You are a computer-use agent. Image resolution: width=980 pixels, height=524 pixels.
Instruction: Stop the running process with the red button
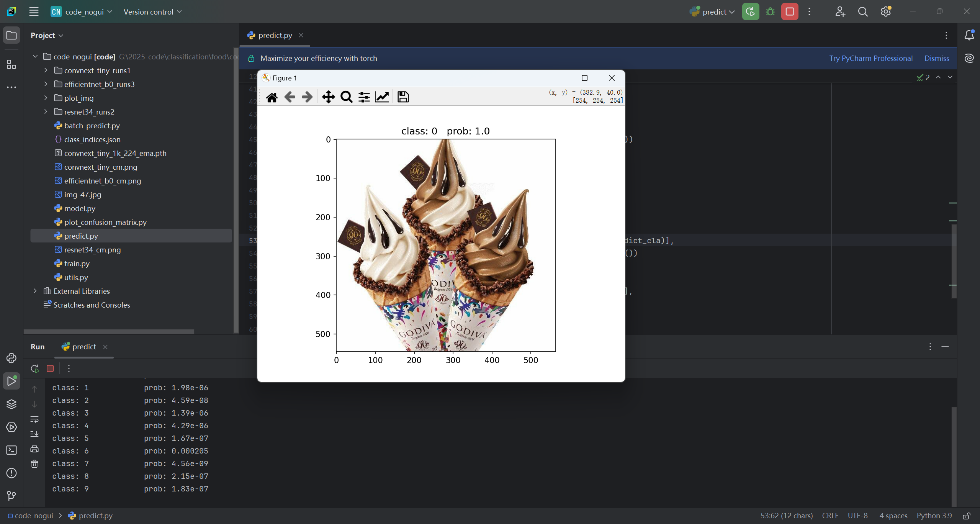[x=790, y=11]
